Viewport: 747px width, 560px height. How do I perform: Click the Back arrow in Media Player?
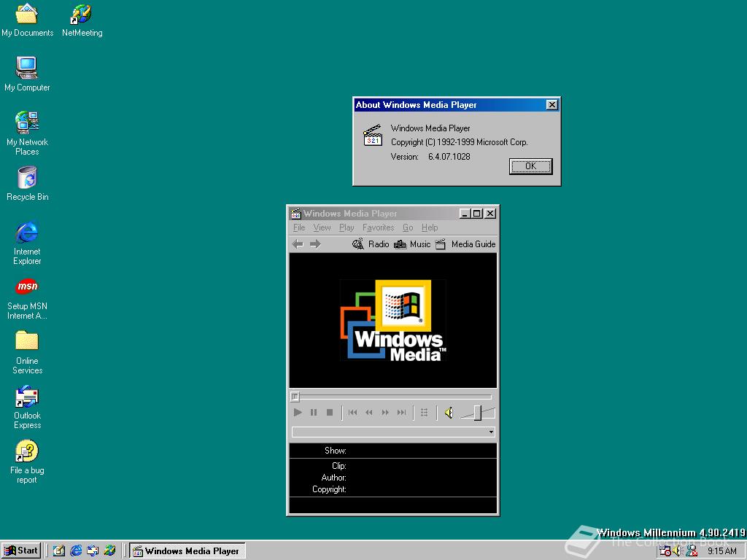pos(298,244)
